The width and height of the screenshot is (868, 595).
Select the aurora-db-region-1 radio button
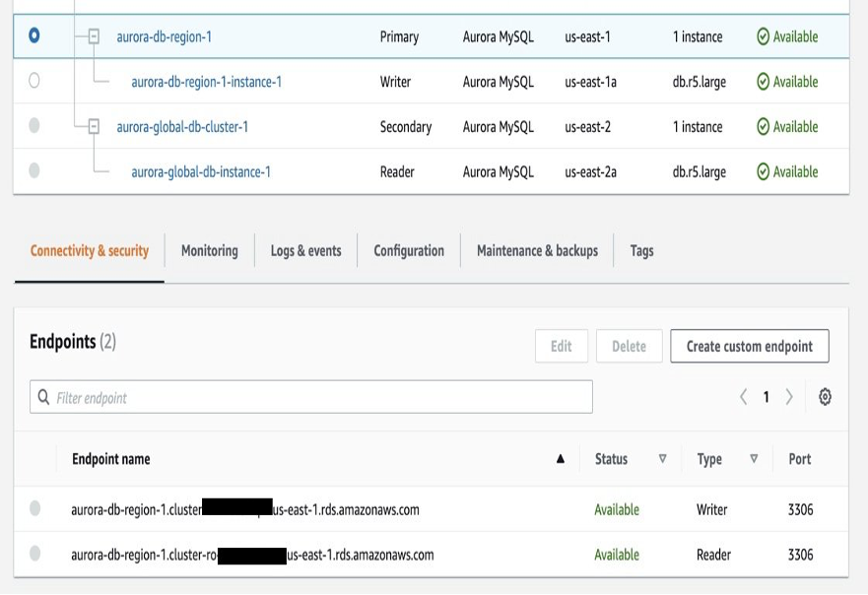pyautogui.click(x=34, y=35)
